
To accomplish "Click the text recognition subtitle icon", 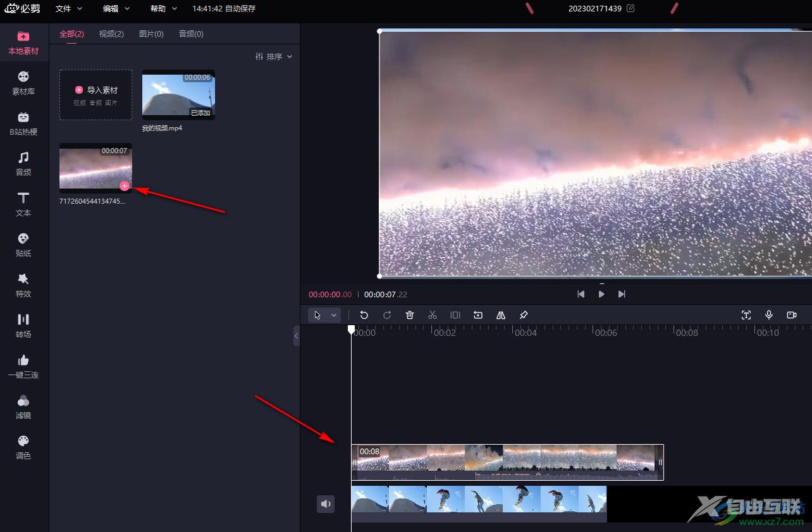I will [746, 315].
